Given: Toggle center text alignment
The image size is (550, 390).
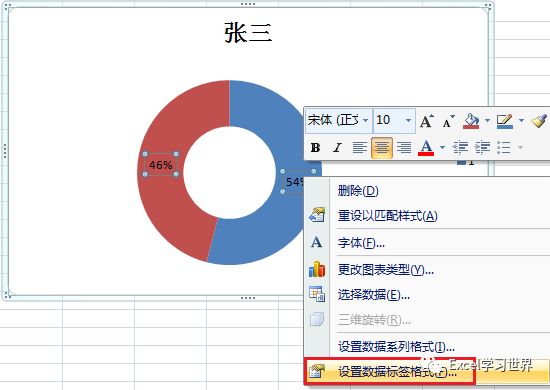Looking at the screenshot, I should point(382,148).
